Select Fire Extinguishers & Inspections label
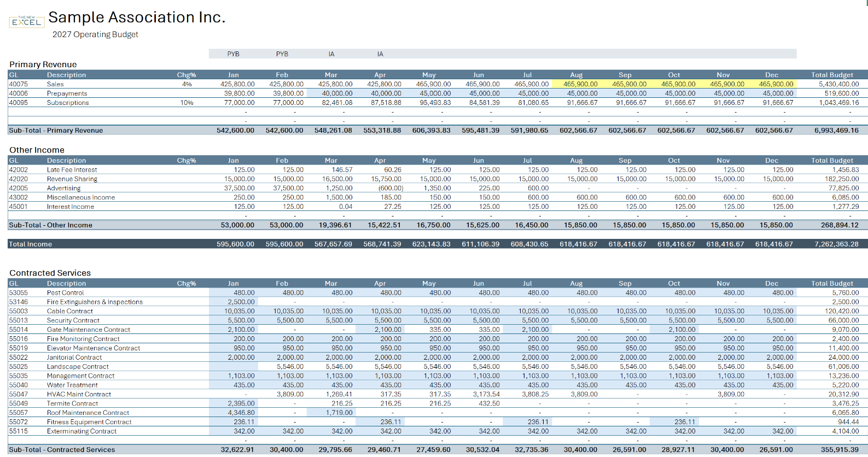Screen dimensions: 868x457 [x=95, y=302]
